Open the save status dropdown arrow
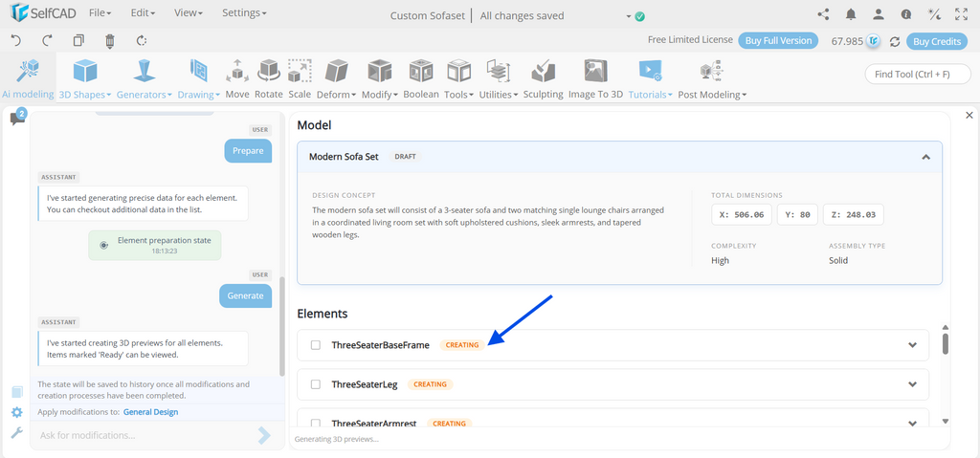The image size is (980, 458). click(629, 17)
